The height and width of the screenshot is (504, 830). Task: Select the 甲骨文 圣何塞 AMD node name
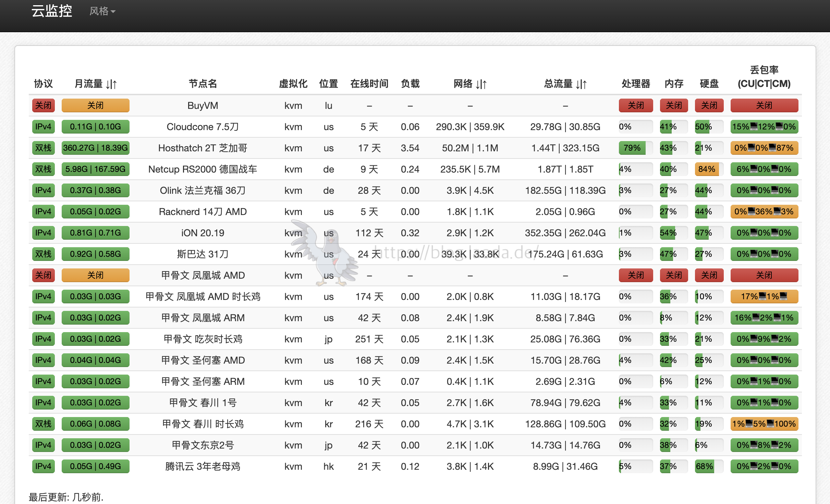(x=203, y=360)
